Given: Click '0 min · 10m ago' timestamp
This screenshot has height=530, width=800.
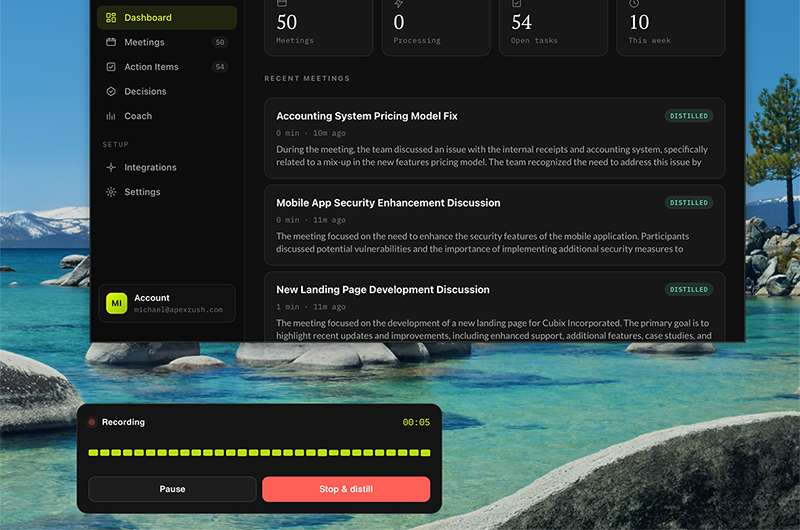Looking at the screenshot, I should [311, 133].
